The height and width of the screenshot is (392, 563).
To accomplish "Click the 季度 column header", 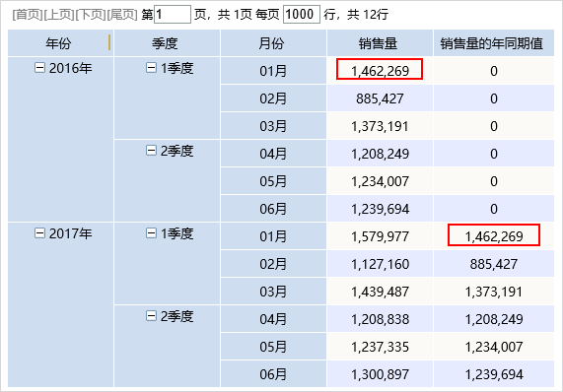I will pos(167,43).
